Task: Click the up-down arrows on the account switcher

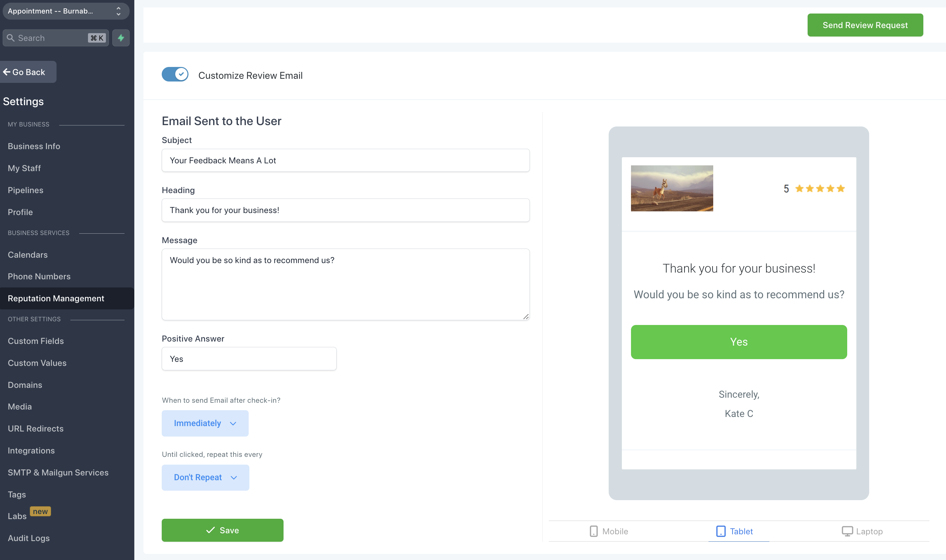Action: (118, 11)
